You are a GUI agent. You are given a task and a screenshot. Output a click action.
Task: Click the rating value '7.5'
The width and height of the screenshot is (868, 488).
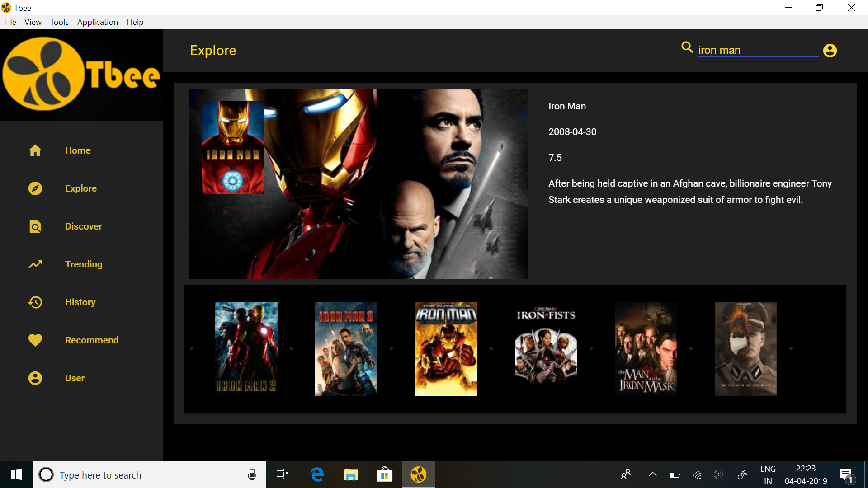[x=555, y=158]
